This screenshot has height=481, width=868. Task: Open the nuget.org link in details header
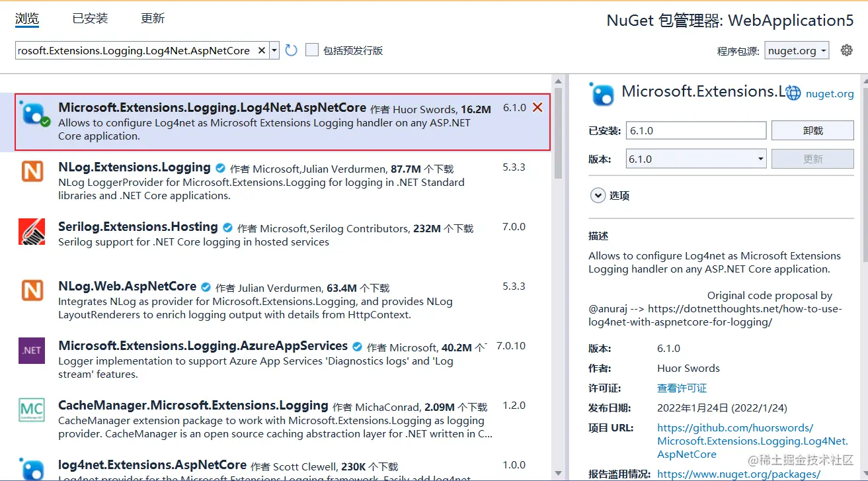tap(829, 94)
